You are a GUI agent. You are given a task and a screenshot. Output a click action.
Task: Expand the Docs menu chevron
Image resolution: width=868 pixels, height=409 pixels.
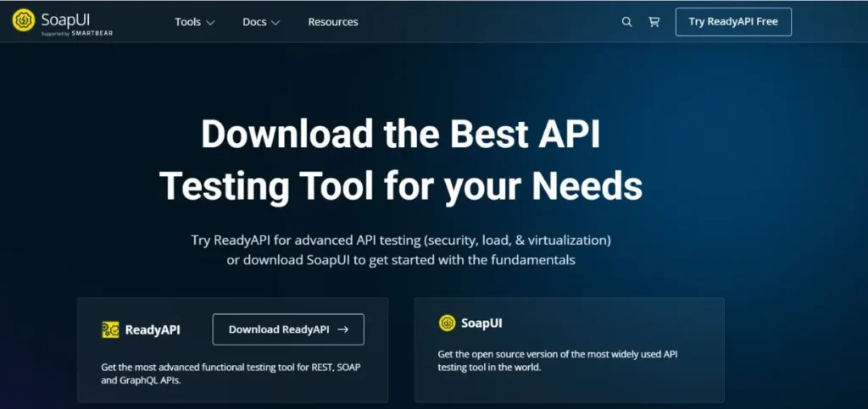pos(275,23)
